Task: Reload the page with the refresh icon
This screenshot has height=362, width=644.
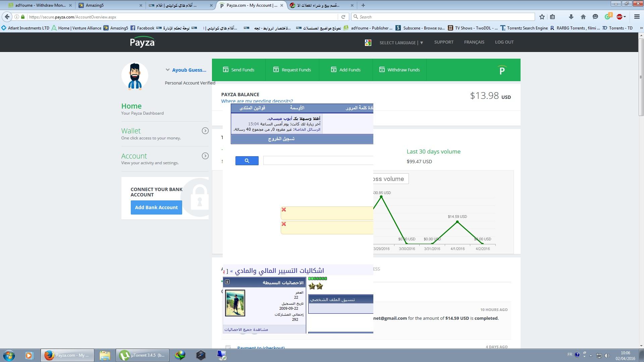Action: tap(343, 17)
